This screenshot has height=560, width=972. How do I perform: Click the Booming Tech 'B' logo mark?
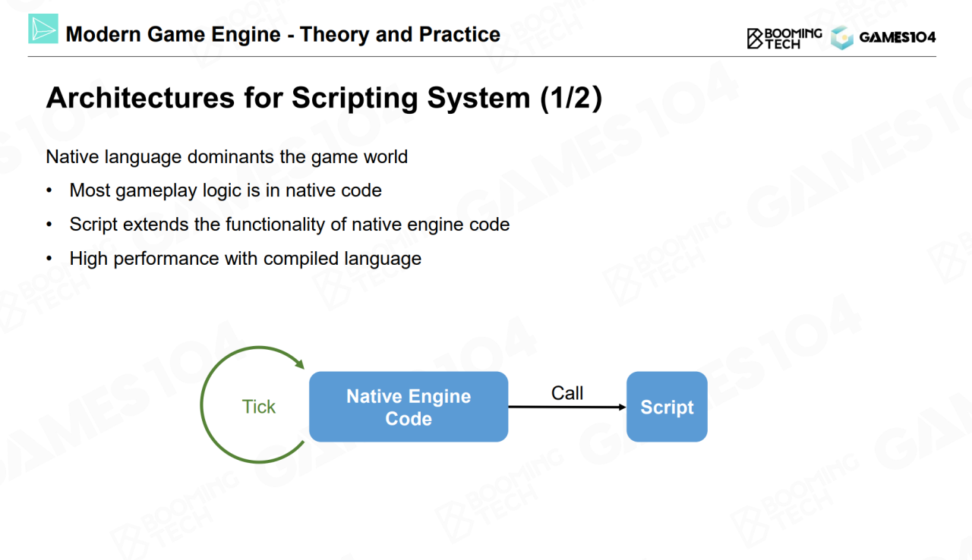755,39
